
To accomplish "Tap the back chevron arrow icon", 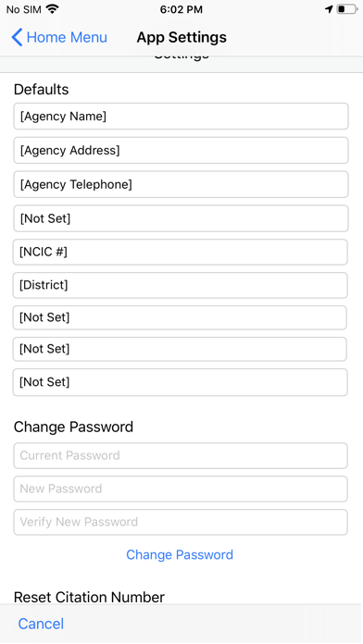I will [x=17, y=37].
